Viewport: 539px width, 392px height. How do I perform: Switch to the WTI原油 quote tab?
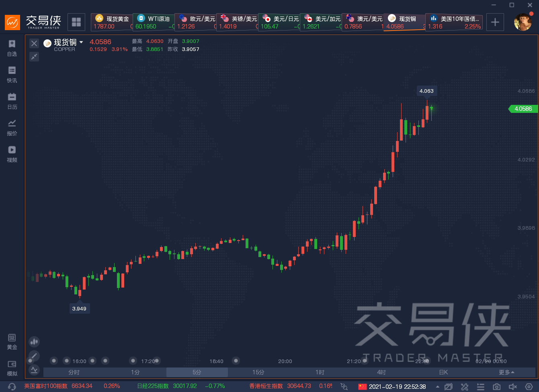point(154,22)
